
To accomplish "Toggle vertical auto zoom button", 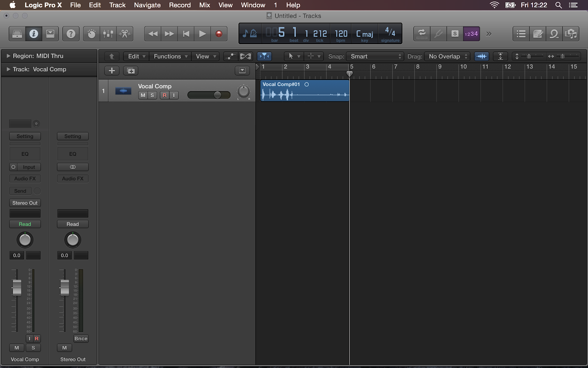I will tap(500, 56).
